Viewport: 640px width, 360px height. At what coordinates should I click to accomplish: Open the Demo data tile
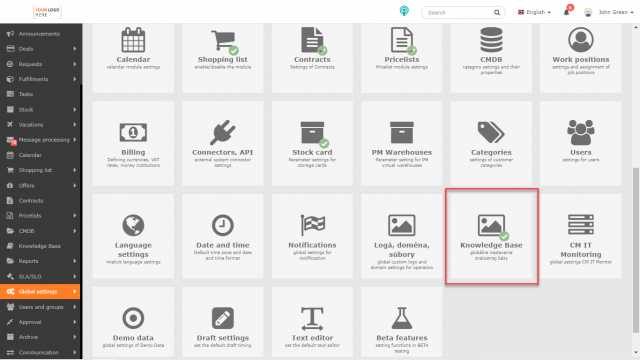point(133,322)
